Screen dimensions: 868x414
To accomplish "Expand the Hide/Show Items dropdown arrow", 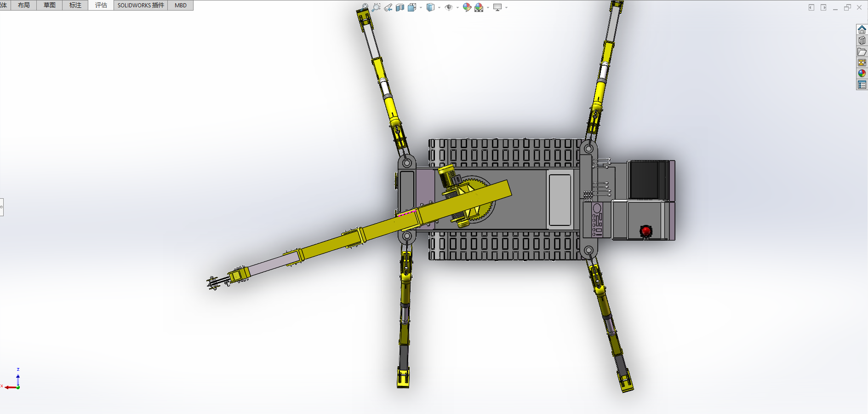I will 457,7.
